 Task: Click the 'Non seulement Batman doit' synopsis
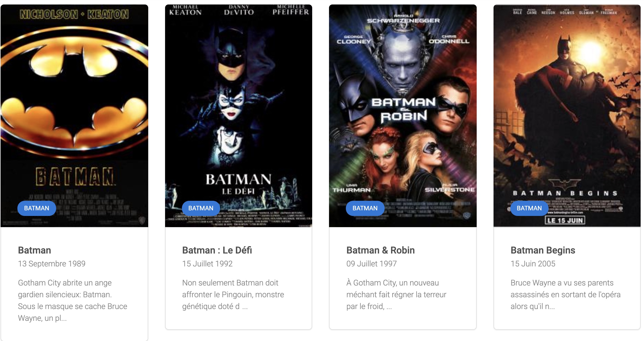click(233, 294)
